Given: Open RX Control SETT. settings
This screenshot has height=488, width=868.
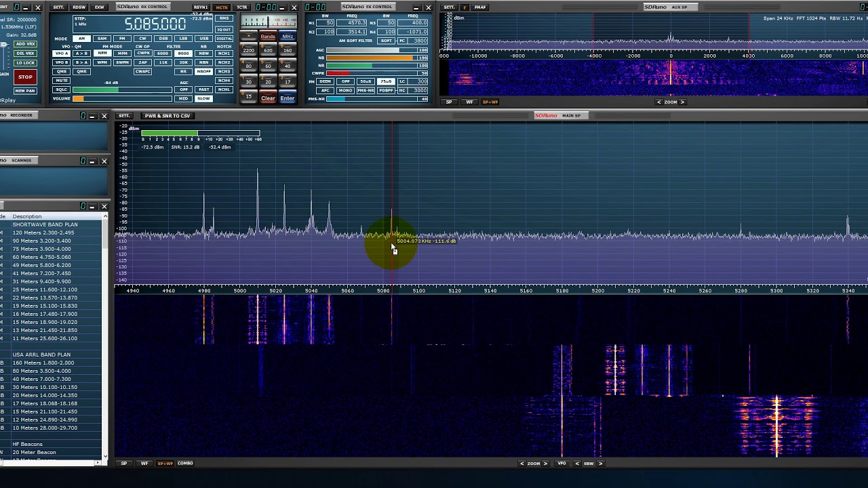Looking at the screenshot, I should click(58, 7).
